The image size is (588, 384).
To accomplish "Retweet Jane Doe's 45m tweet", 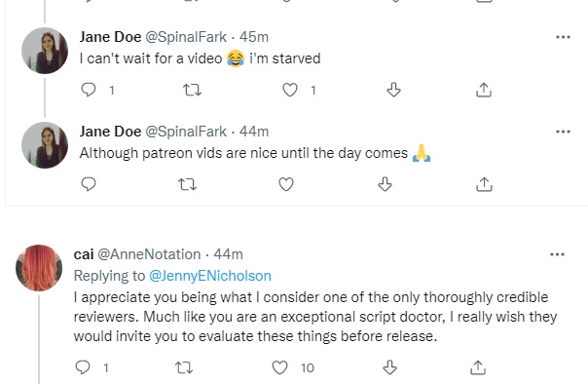I will coord(192,90).
